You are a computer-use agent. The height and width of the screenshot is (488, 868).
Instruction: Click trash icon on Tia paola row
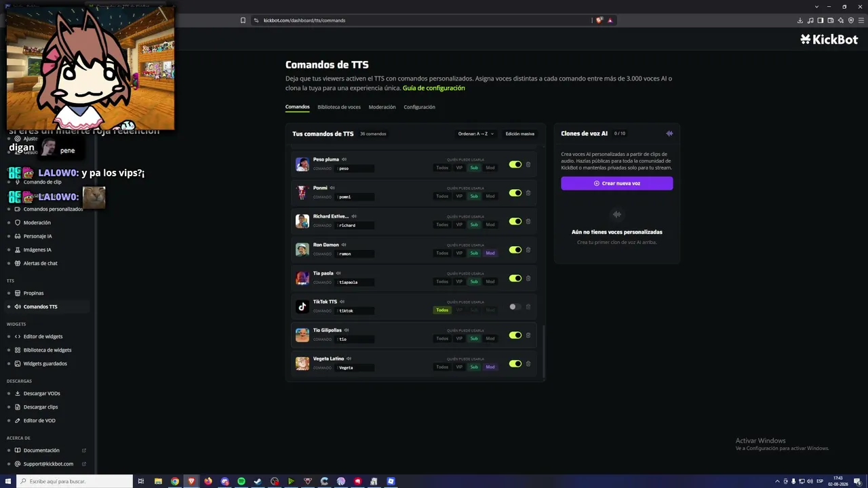point(528,279)
